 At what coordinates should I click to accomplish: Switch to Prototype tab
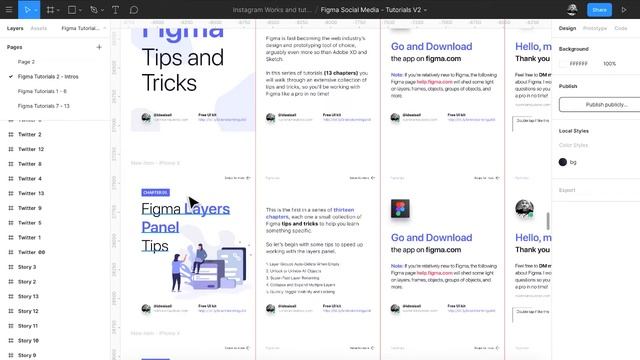(x=595, y=28)
